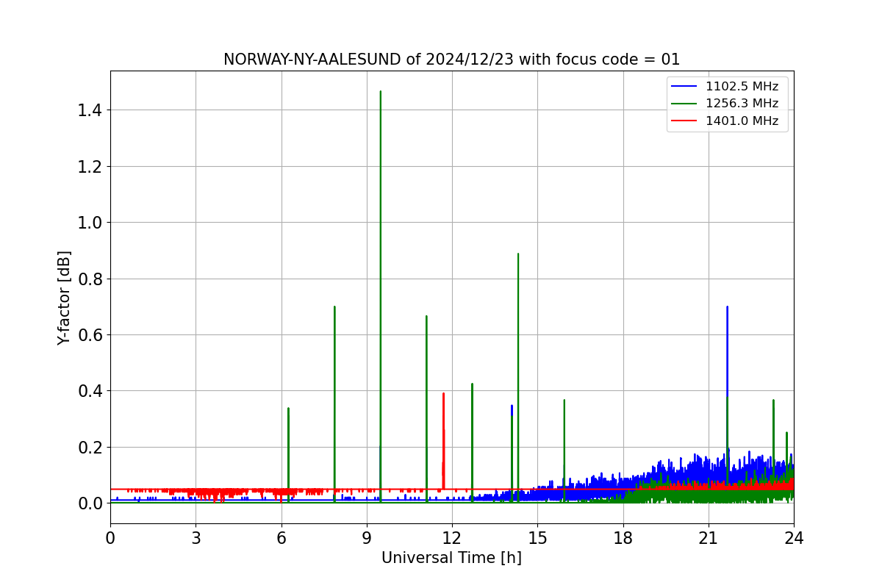882x588 pixels.
Task: Select the 1256.3 MHz legend entry
Action: point(726,104)
